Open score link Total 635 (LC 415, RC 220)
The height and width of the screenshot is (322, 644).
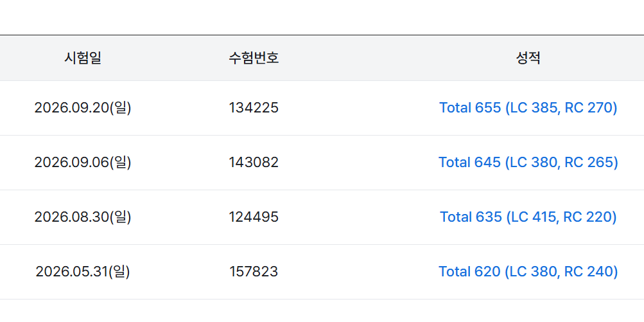coord(528,217)
